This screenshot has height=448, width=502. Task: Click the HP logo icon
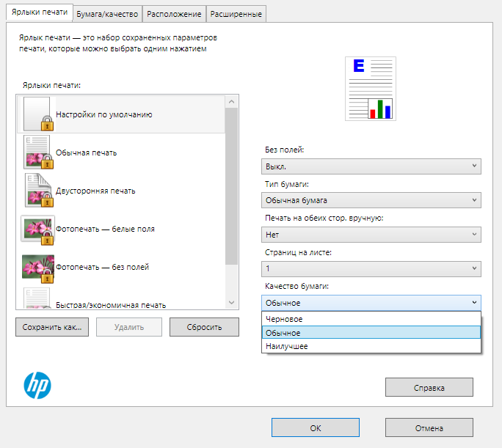(x=37, y=384)
